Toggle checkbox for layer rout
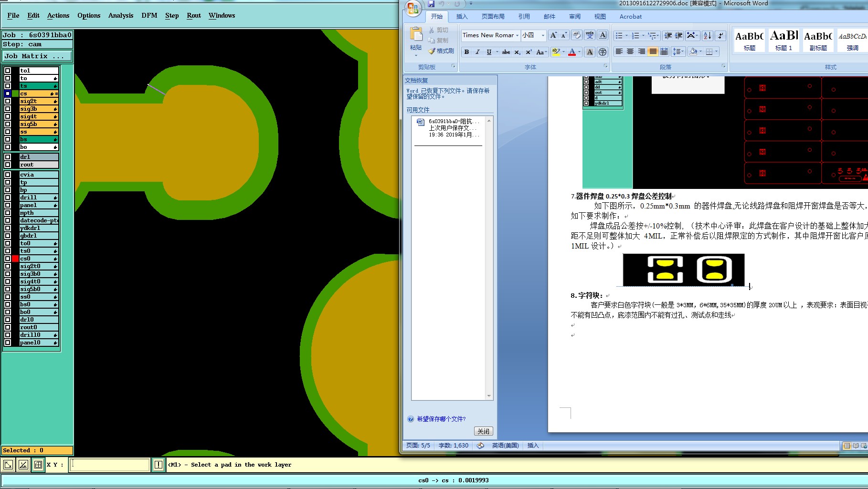The height and width of the screenshot is (489, 868). tap(8, 165)
